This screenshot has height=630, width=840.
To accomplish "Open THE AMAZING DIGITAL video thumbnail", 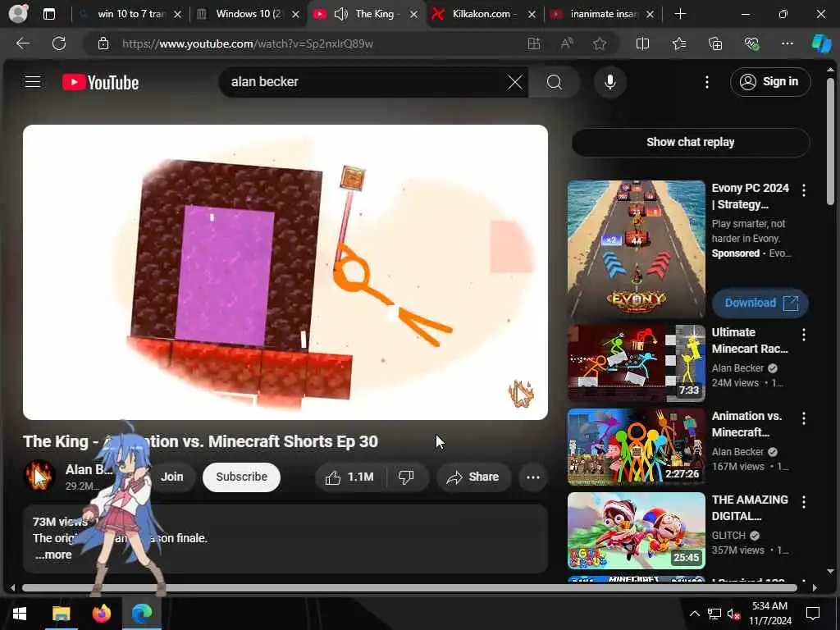I will tap(637, 531).
